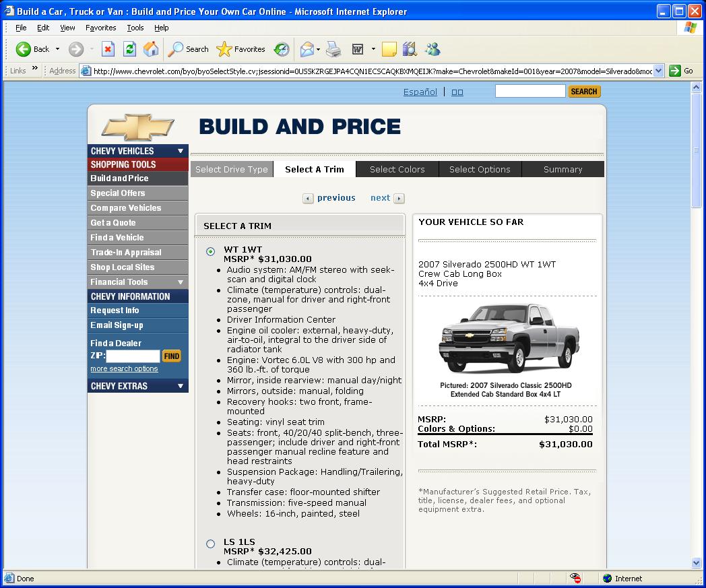Open the History icon
The width and height of the screenshot is (706, 588).
click(282, 49)
